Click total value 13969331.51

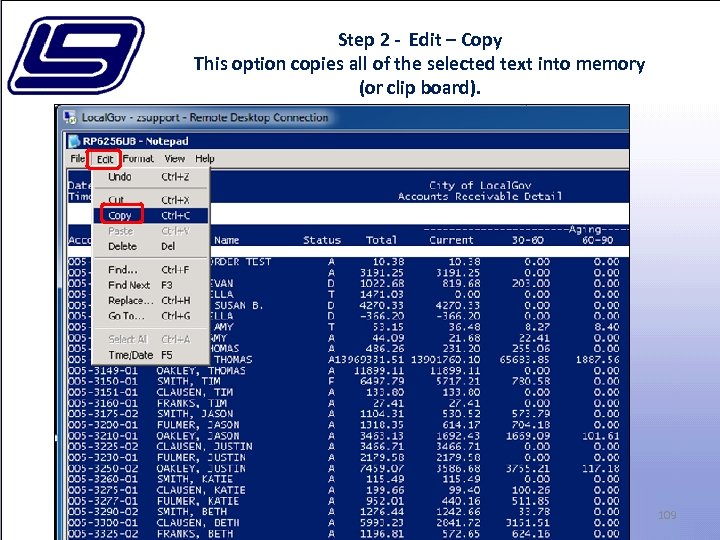[369, 360]
